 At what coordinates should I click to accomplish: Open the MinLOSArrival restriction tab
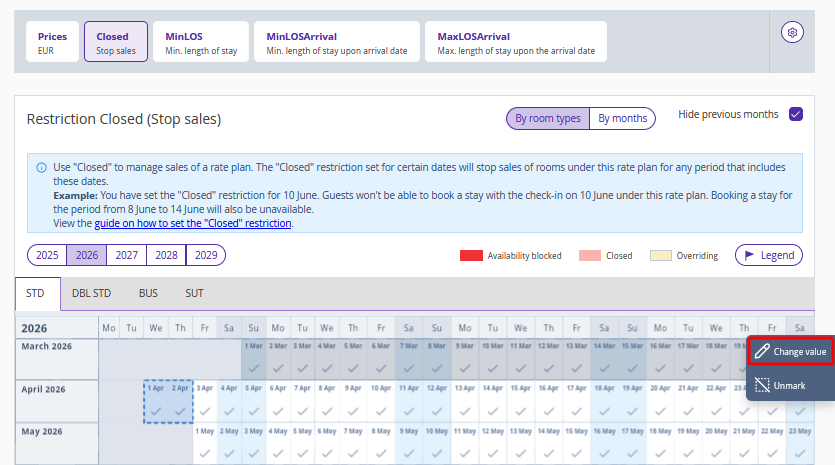[x=335, y=42]
